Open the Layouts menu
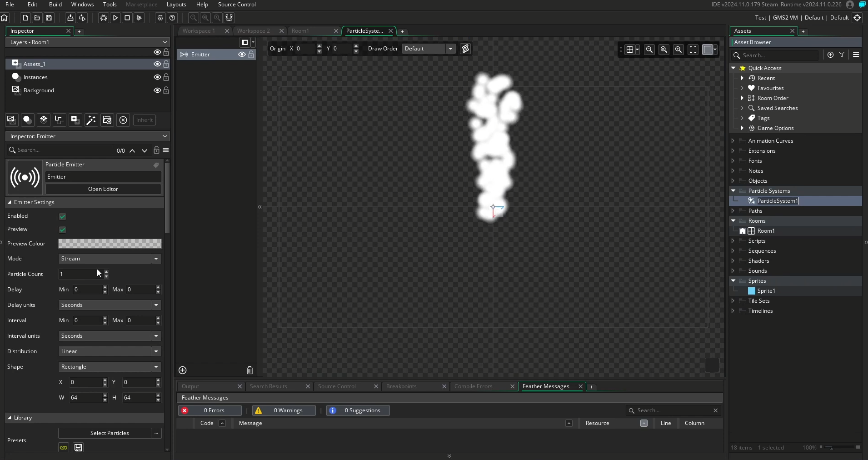This screenshot has width=868, height=460. [x=176, y=5]
